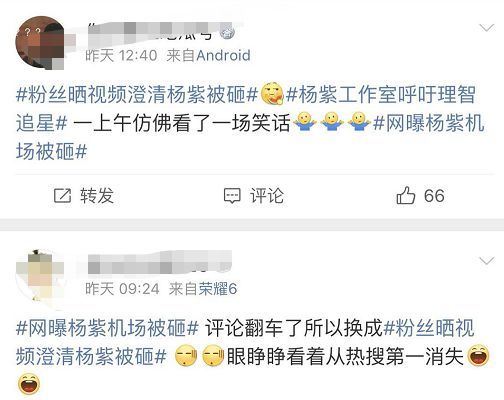Tap the 转发 repost label
The image size is (504, 400).
97,196
